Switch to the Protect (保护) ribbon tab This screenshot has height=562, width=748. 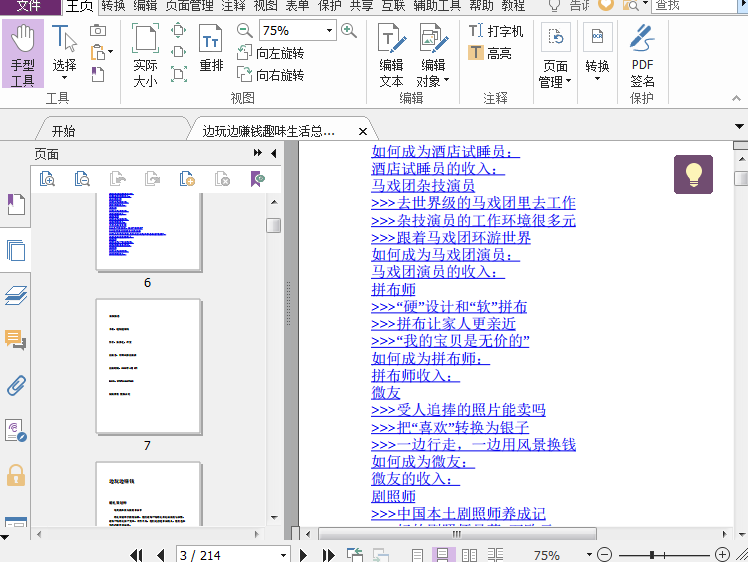pos(330,6)
